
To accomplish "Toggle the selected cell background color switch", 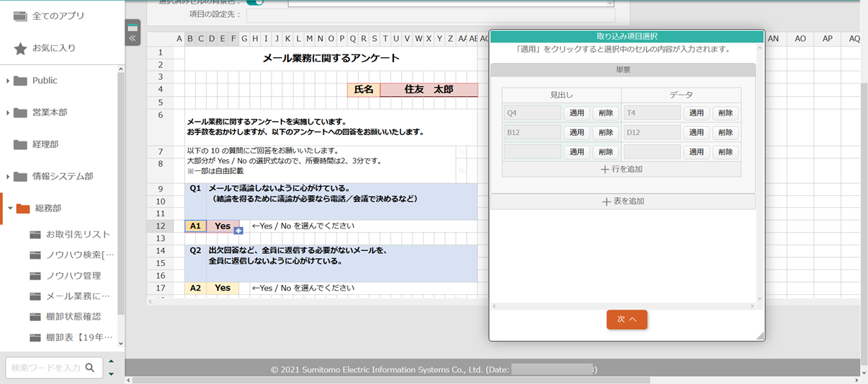I will pyautogui.click(x=255, y=2).
